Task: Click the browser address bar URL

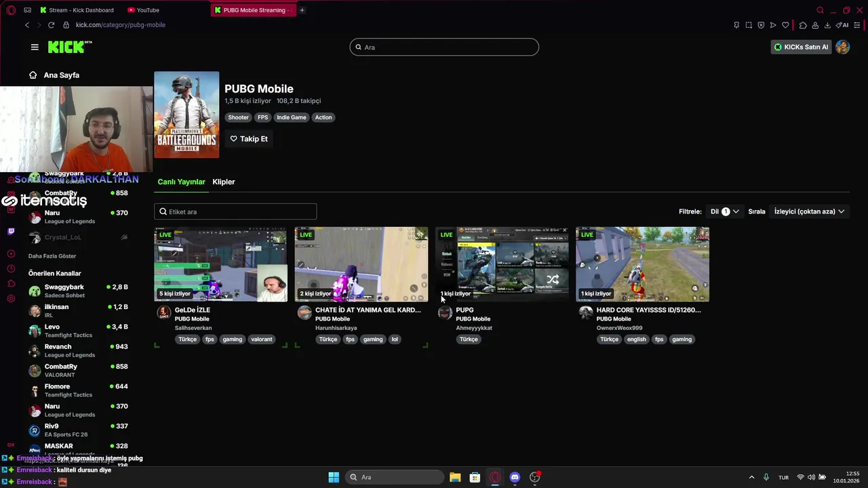Action: click(121, 25)
